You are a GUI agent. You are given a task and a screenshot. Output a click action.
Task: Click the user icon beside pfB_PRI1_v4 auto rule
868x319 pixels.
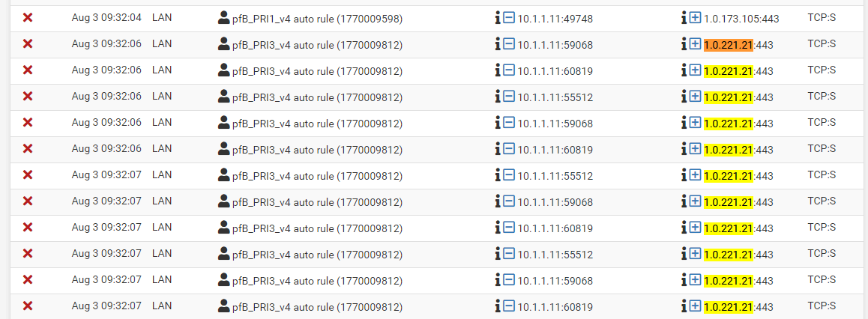[x=223, y=17]
